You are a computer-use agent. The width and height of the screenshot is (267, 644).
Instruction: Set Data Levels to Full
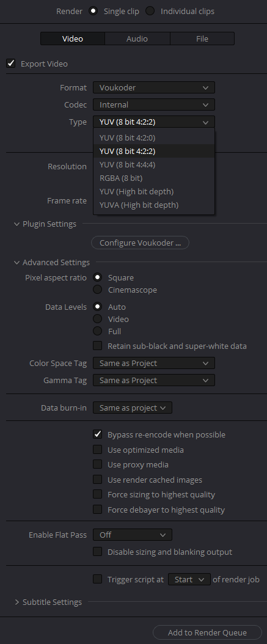click(97, 331)
